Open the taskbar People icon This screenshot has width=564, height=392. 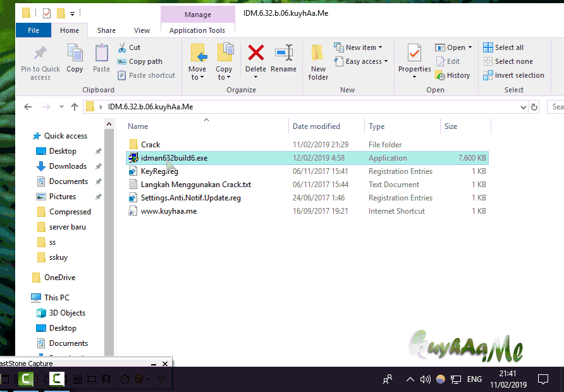(x=388, y=379)
